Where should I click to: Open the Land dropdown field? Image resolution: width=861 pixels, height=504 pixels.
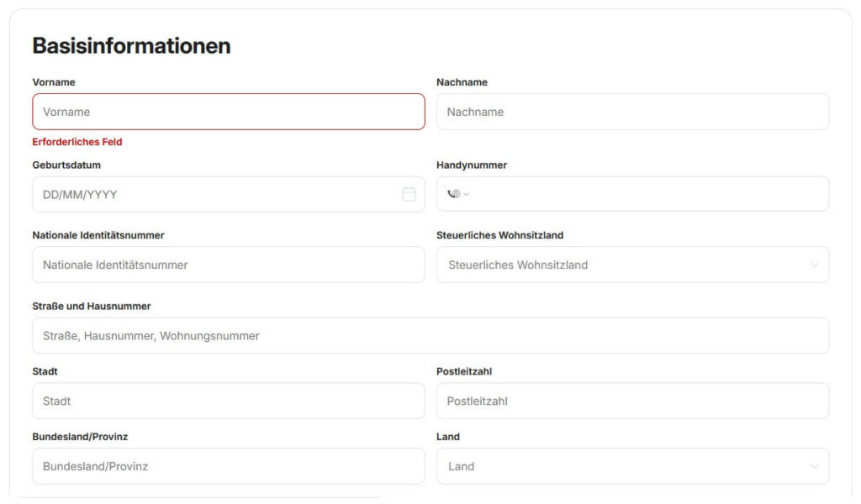(622, 466)
